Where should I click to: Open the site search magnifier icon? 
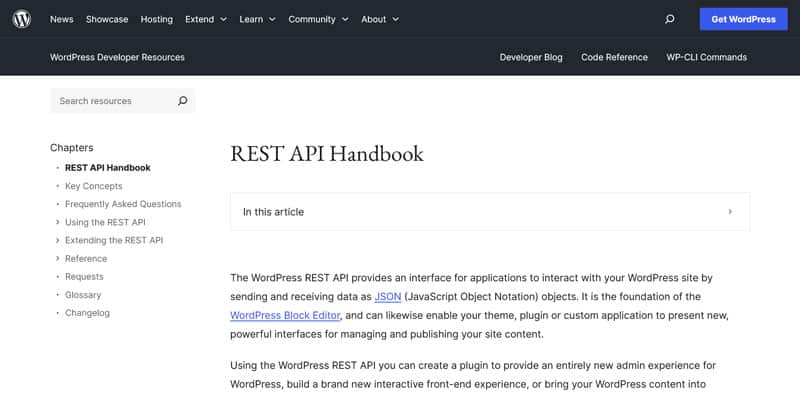669,19
